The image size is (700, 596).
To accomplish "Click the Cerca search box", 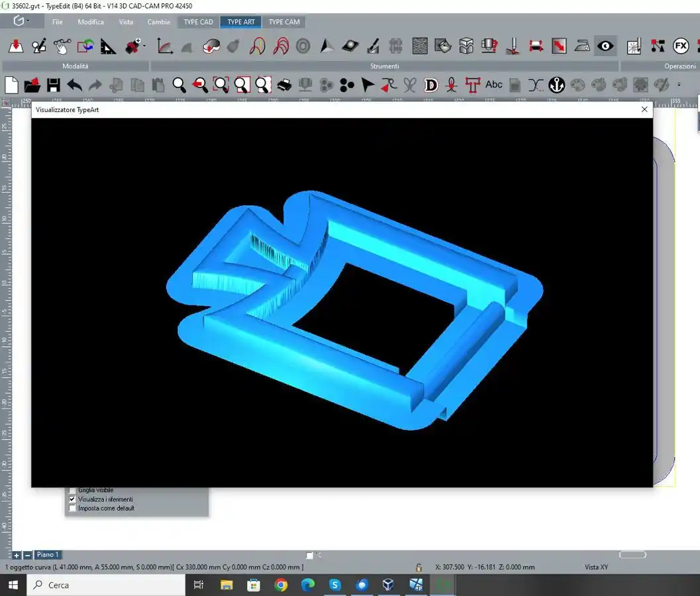I will (106, 585).
